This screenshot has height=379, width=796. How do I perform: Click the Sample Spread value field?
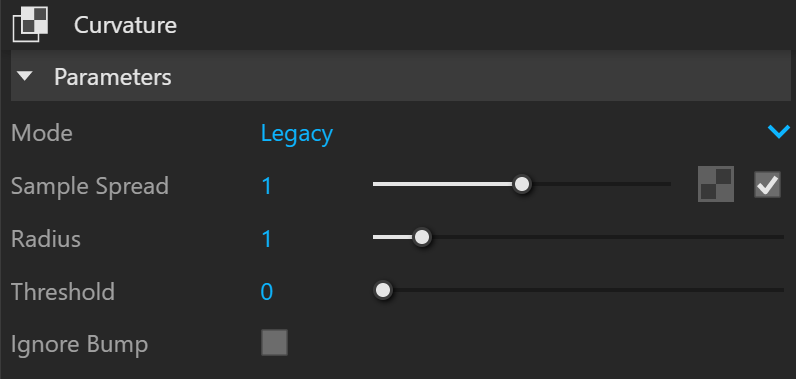pos(267,186)
